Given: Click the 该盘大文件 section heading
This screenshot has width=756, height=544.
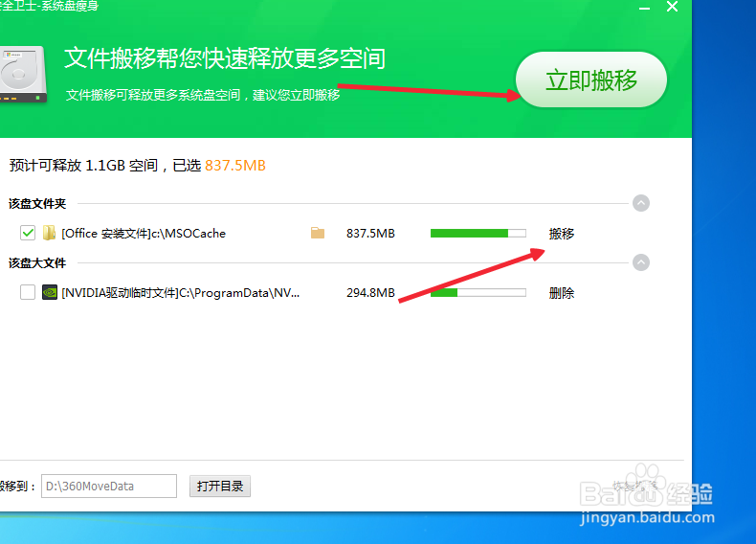Looking at the screenshot, I should point(37,263).
